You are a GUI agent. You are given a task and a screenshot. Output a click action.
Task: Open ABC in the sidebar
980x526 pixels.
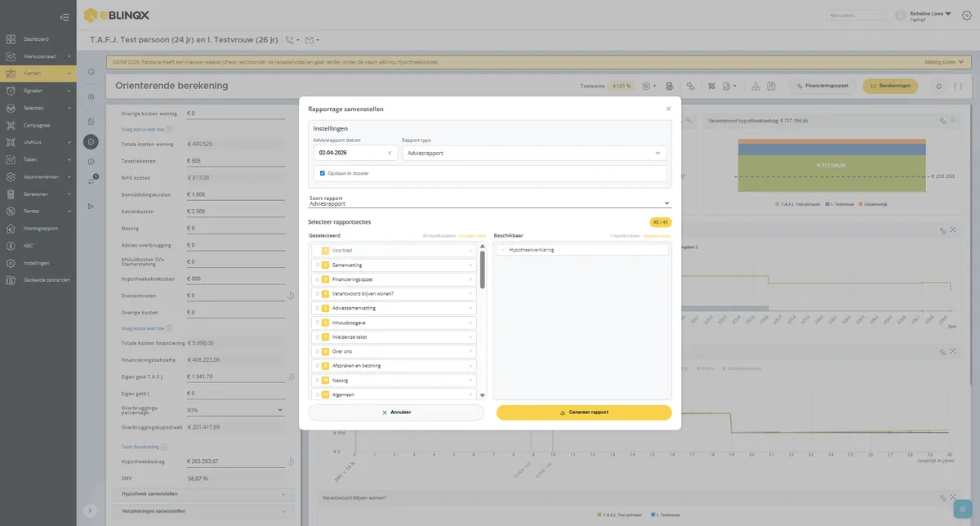[38, 246]
